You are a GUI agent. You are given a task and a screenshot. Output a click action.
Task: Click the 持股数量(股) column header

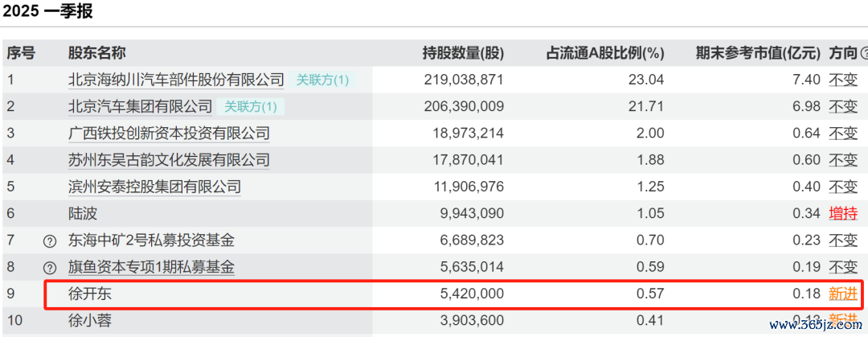tap(463, 53)
